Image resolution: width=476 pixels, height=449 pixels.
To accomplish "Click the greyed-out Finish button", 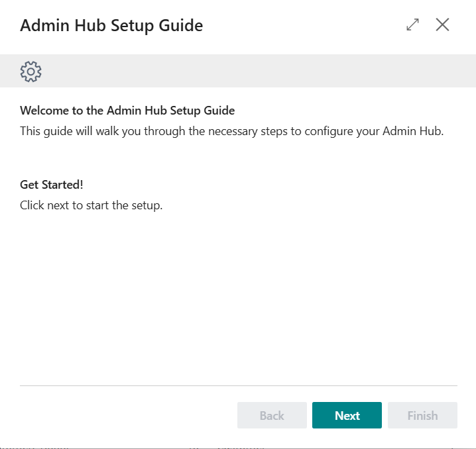I will (422, 415).
